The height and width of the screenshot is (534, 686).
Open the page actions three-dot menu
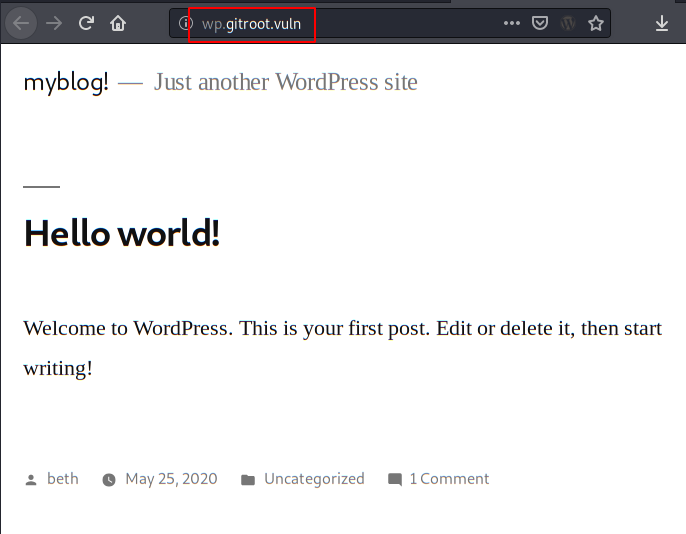click(x=511, y=23)
